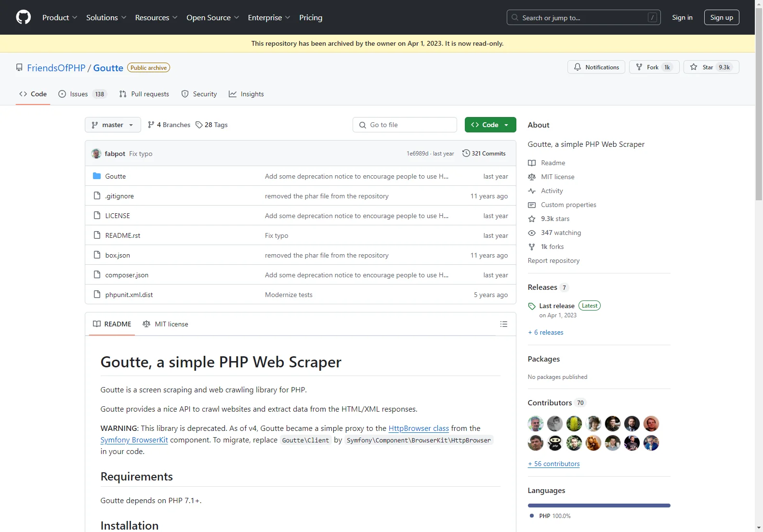Open the box.json file
763x532 pixels.
(118, 255)
